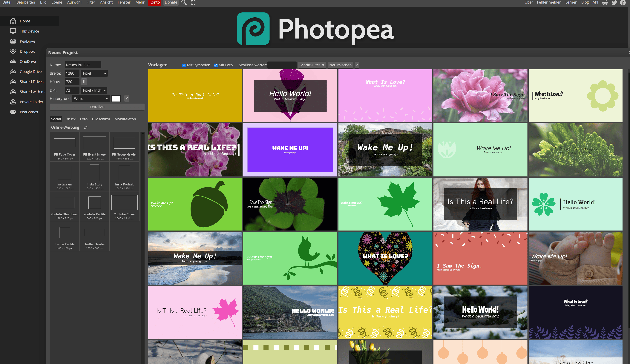
Task: Uncheck the Mit Foto checkbox
Action: pos(216,65)
